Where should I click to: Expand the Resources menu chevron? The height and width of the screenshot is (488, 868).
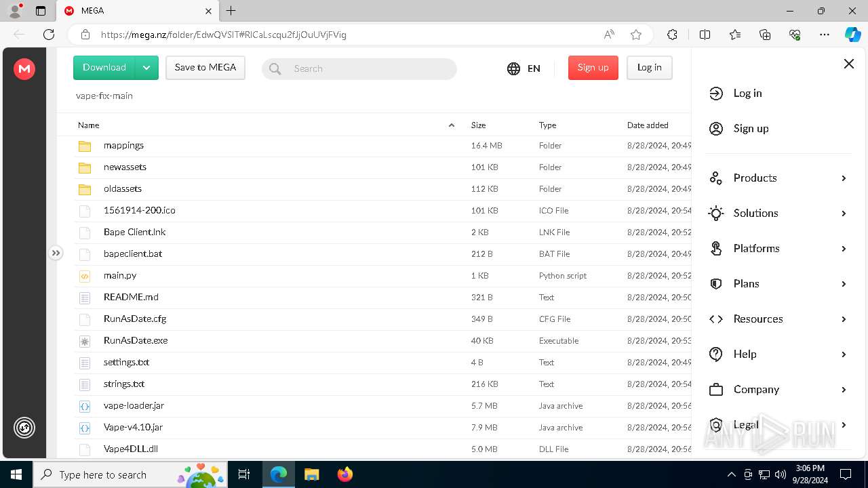pyautogui.click(x=844, y=319)
